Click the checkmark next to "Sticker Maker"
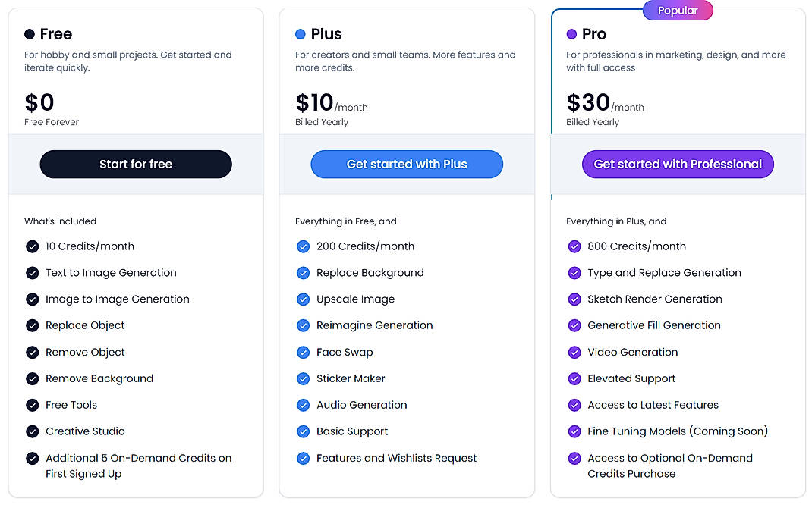The image size is (812, 508). 304,378
